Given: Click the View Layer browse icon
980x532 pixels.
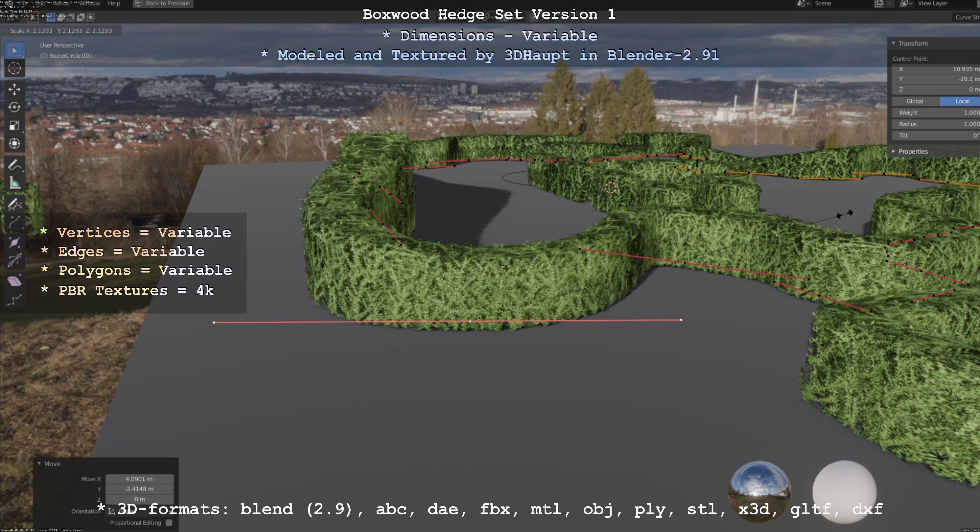Looking at the screenshot, I should click(907, 3).
